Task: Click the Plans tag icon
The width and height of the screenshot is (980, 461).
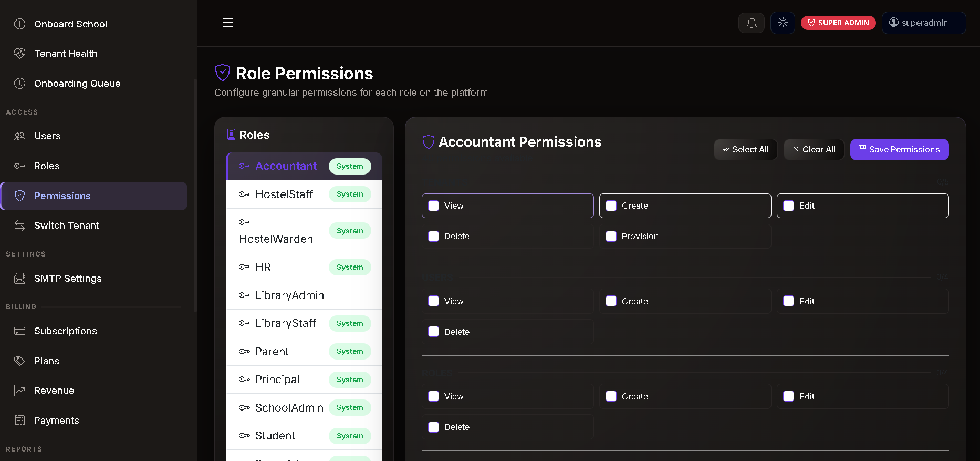Action: click(x=19, y=361)
